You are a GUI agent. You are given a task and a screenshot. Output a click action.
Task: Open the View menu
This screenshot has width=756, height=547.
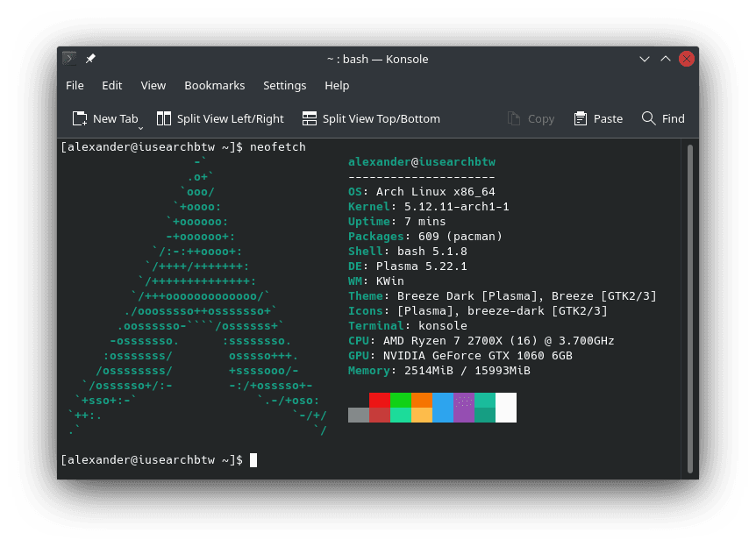tap(153, 85)
